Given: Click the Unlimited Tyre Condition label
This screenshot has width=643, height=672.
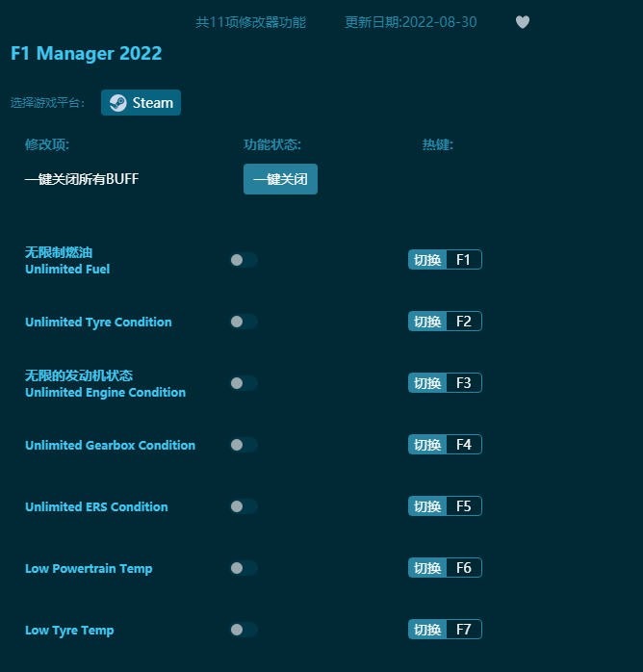Looking at the screenshot, I should [x=98, y=323].
